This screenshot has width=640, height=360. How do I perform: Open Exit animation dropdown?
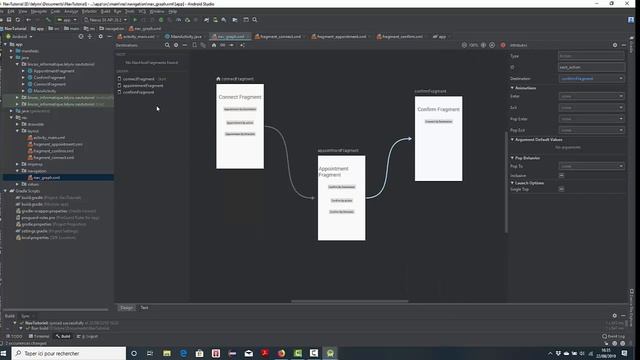[591, 108]
